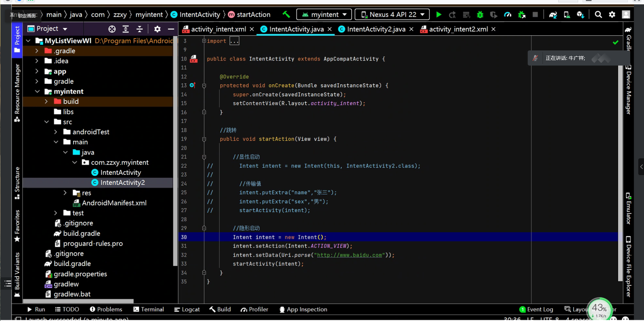
Task: Toggle the Build Variants side tab
Action: pos(17,275)
